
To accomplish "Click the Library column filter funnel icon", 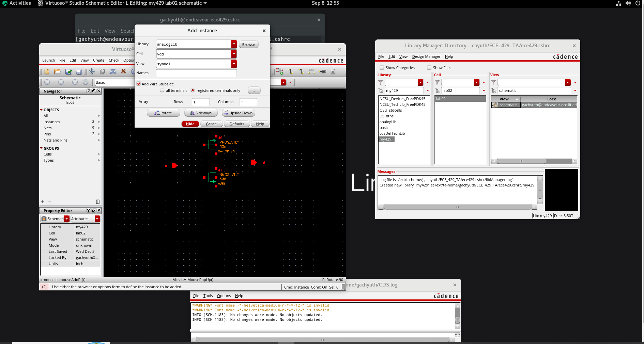I will coord(381,82).
